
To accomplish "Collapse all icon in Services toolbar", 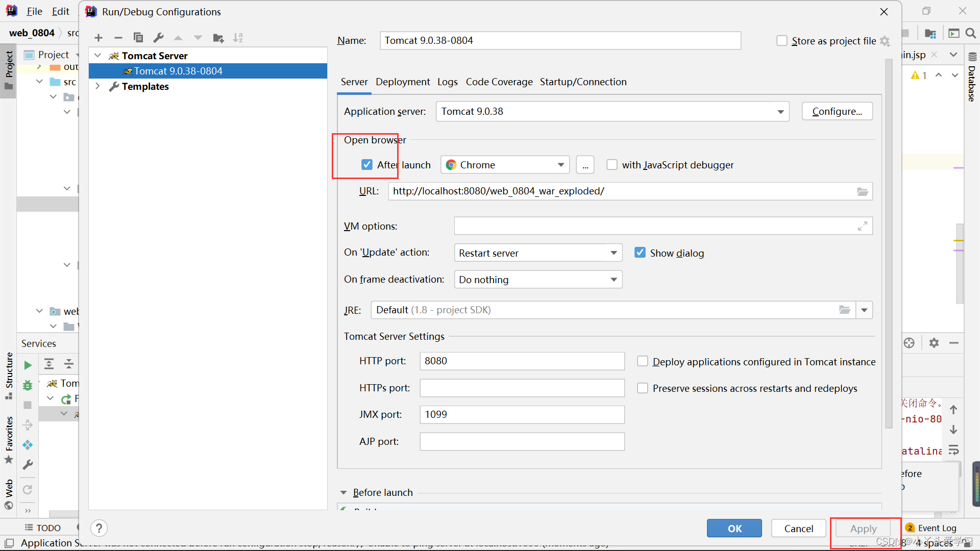I will 69,364.
